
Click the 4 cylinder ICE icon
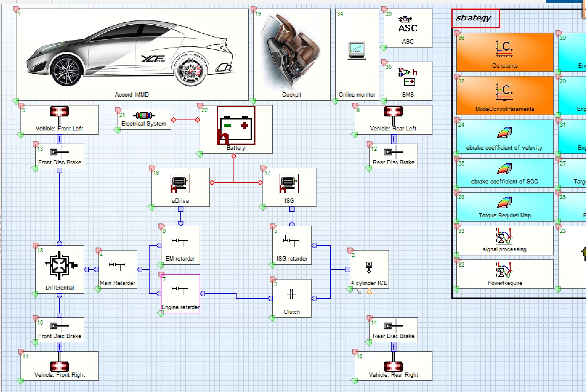pos(369,266)
